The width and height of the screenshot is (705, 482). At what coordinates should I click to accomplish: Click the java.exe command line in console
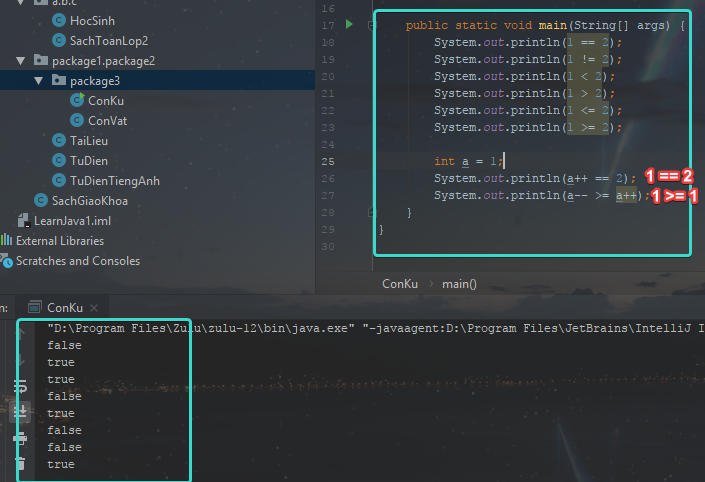click(x=376, y=328)
